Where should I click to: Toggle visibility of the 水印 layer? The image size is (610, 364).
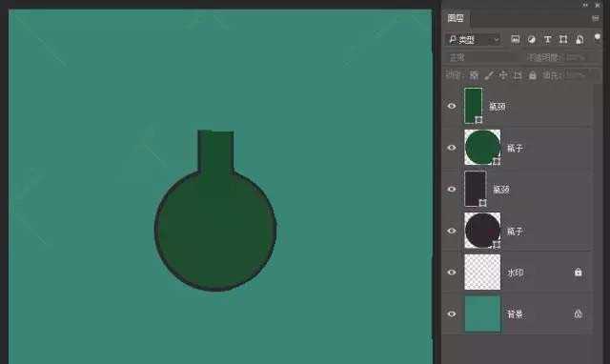point(451,272)
